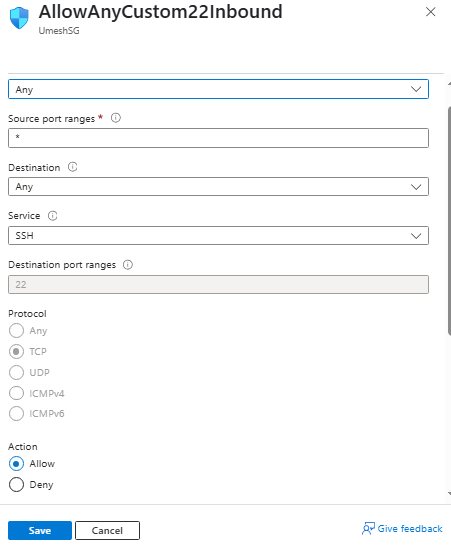Viewport: 451px width, 551px height.
Task: Show info for Destination port ranges
Action: click(x=128, y=265)
